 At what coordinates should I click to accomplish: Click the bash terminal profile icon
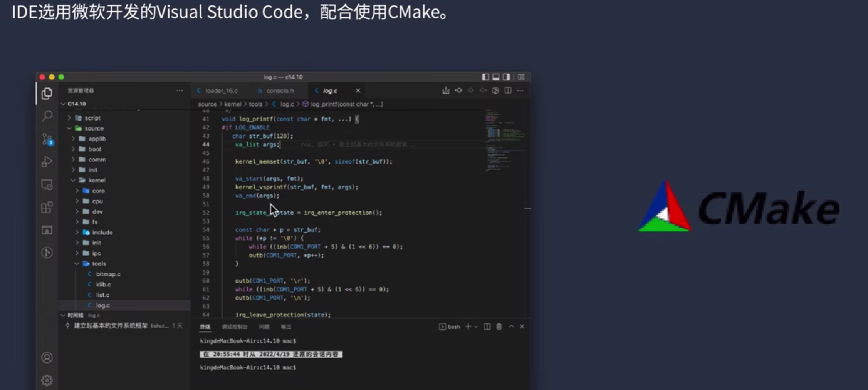click(x=442, y=326)
